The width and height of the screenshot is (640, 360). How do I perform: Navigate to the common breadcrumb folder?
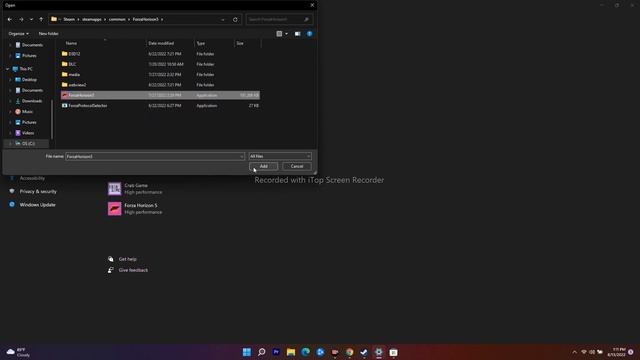pos(117,19)
